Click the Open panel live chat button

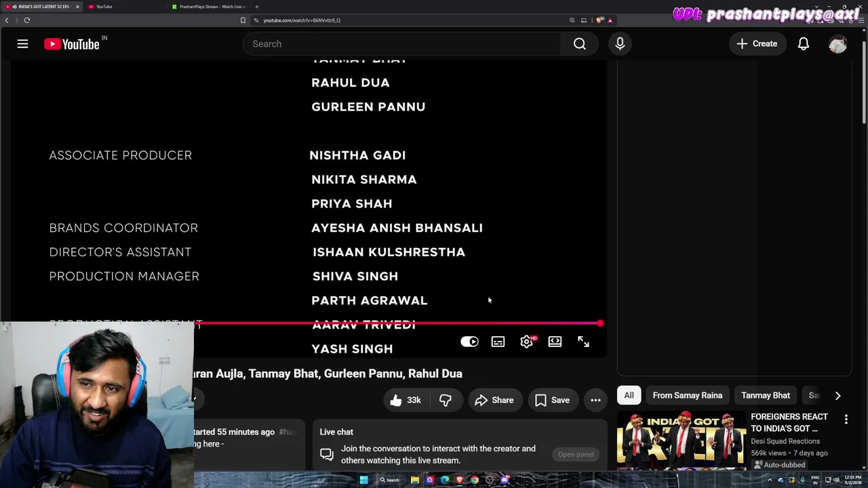click(576, 454)
